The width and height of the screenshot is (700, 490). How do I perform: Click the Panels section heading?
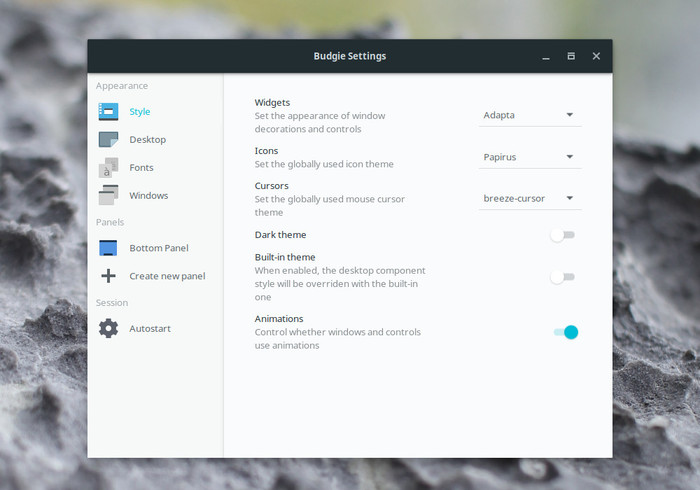tap(110, 222)
